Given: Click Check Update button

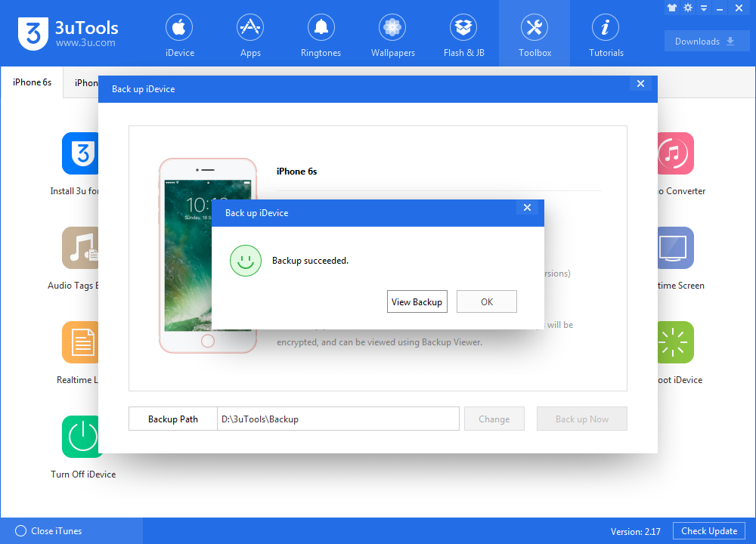Looking at the screenshot, I should coord(709,531).
